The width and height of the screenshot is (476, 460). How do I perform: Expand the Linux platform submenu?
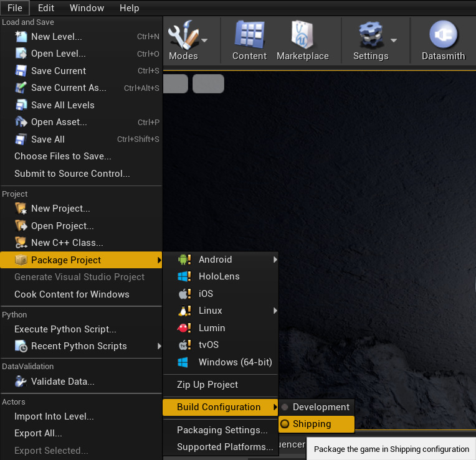click(275, 311)
